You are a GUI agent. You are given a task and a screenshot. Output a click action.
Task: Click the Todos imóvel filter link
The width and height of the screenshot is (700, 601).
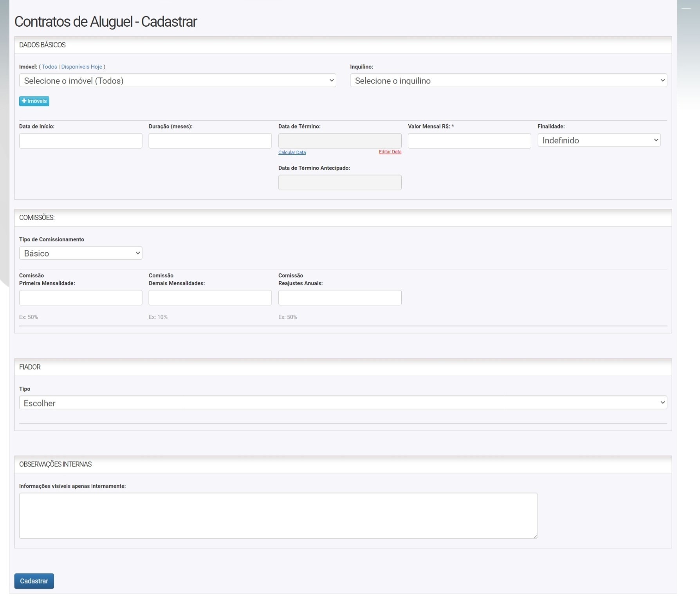[x=49, y=67]
